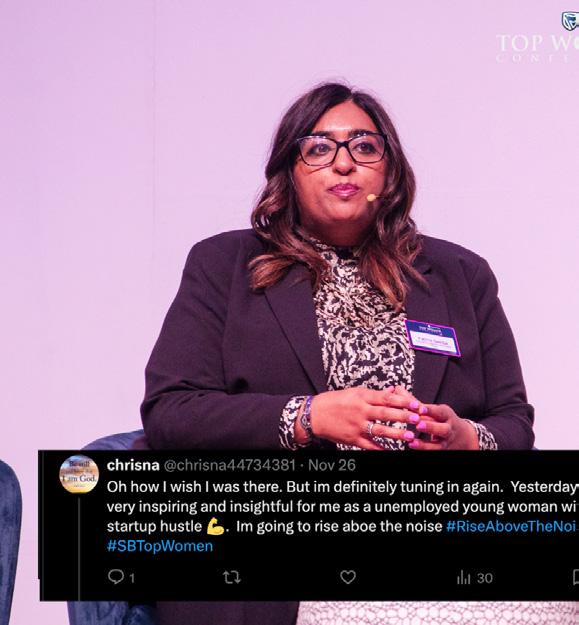Click the reply speech bubble icon
The height and width of the screenshot is (625, 579).
click(116, 577)
